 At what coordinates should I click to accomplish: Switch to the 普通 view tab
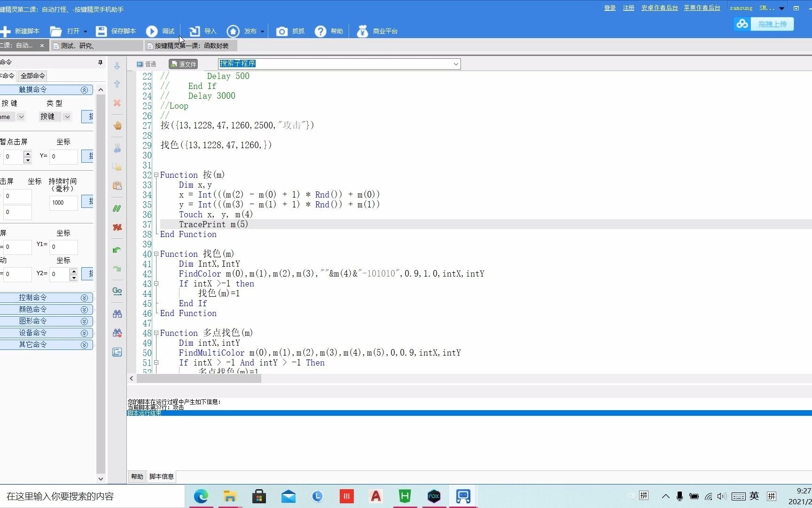coord(146,64)
